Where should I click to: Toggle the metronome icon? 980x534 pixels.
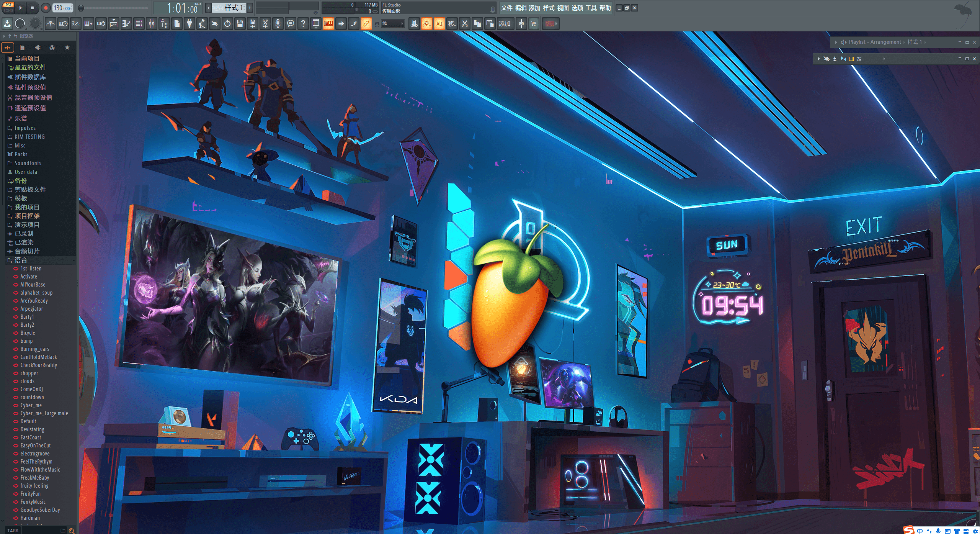tap(51, 24)
